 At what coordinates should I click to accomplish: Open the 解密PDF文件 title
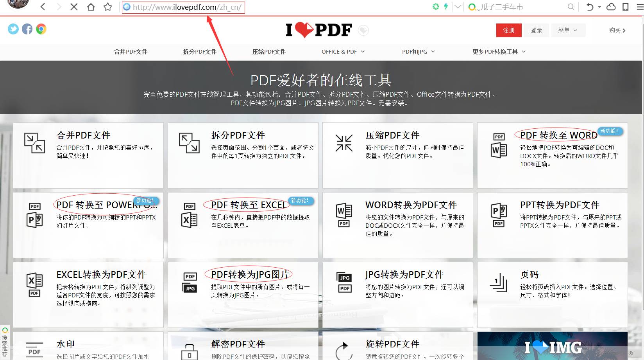(x=238, y=344)
